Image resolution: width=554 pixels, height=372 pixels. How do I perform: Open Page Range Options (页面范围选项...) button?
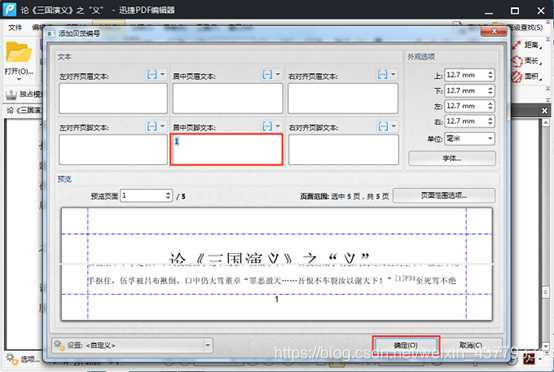coord(444,195)
